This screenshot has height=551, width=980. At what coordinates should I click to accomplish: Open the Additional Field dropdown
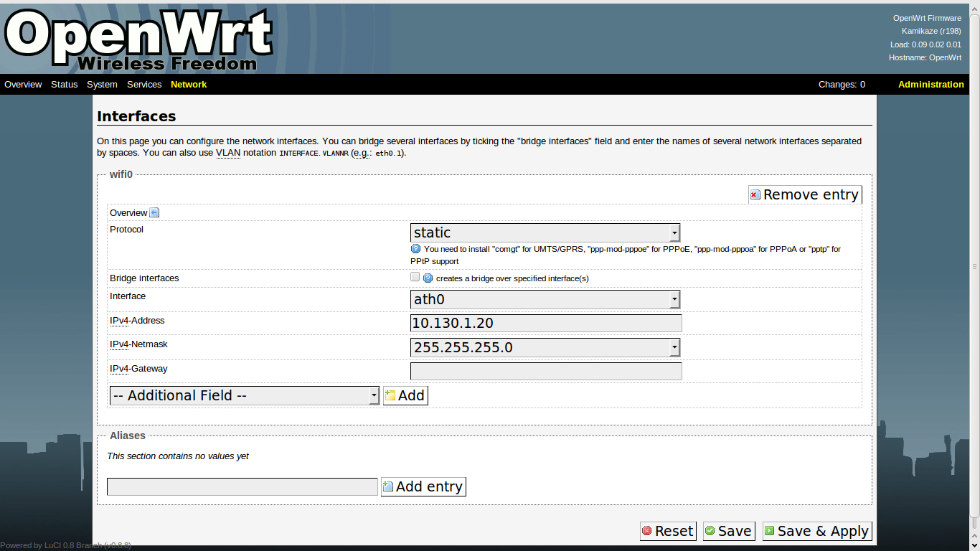coord(245,395)
